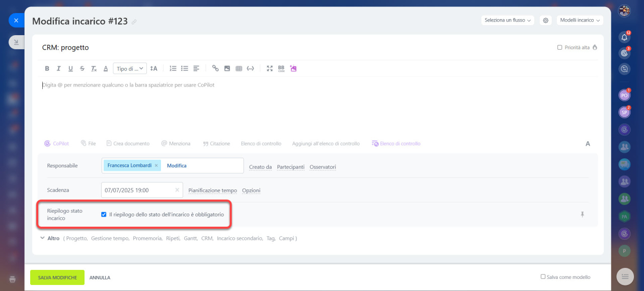The image size is (644, 291).
Task: Open the user profile avatar at top
Action: click(624, 11)
